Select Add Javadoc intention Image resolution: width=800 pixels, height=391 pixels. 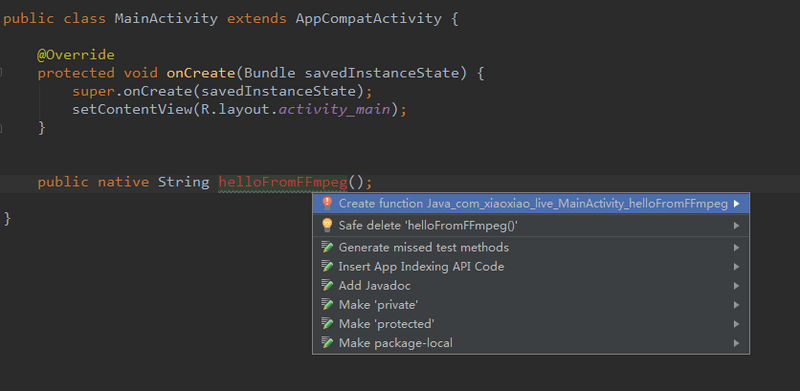(531, 286)
